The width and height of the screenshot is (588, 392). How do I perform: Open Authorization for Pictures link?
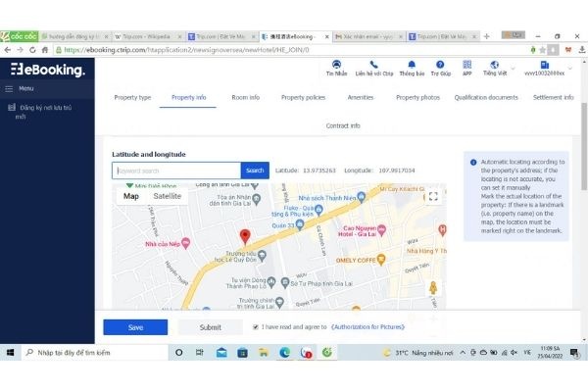click(x=367, y=327)
